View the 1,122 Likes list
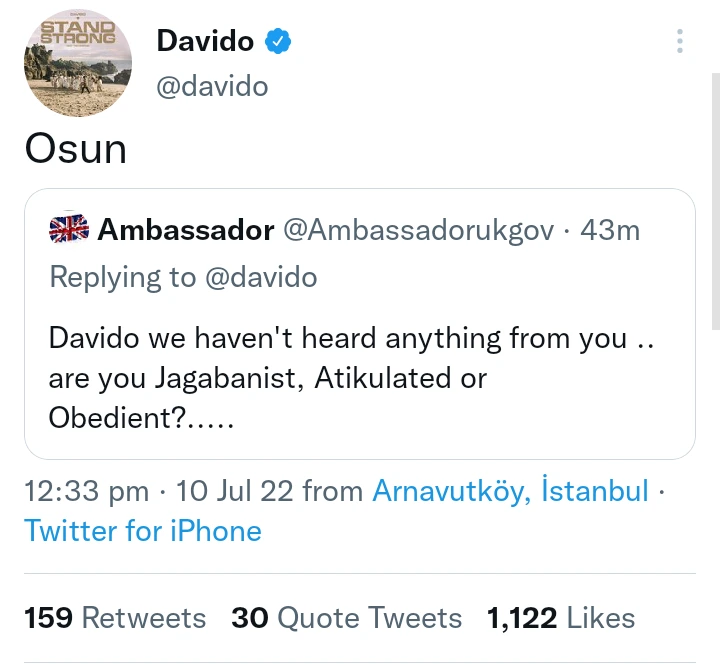The height and width of the screenshot is (664, 720). (561, 618)
